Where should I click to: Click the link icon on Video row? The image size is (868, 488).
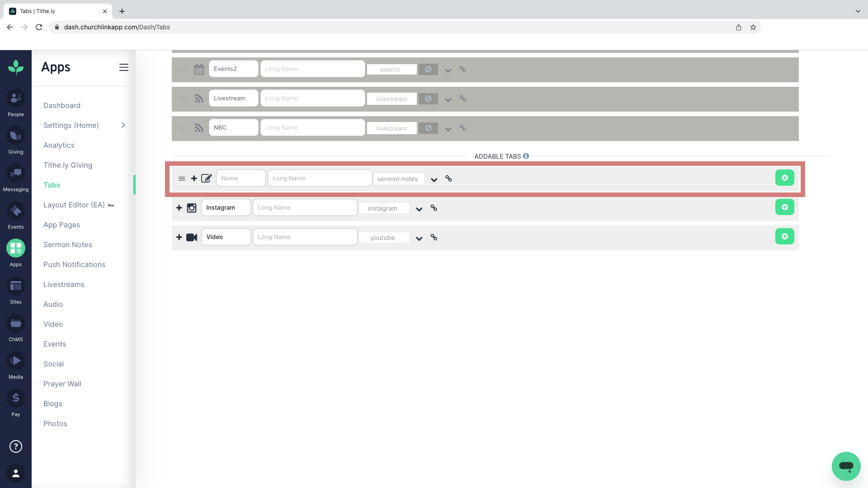click(x=434, y=237)
